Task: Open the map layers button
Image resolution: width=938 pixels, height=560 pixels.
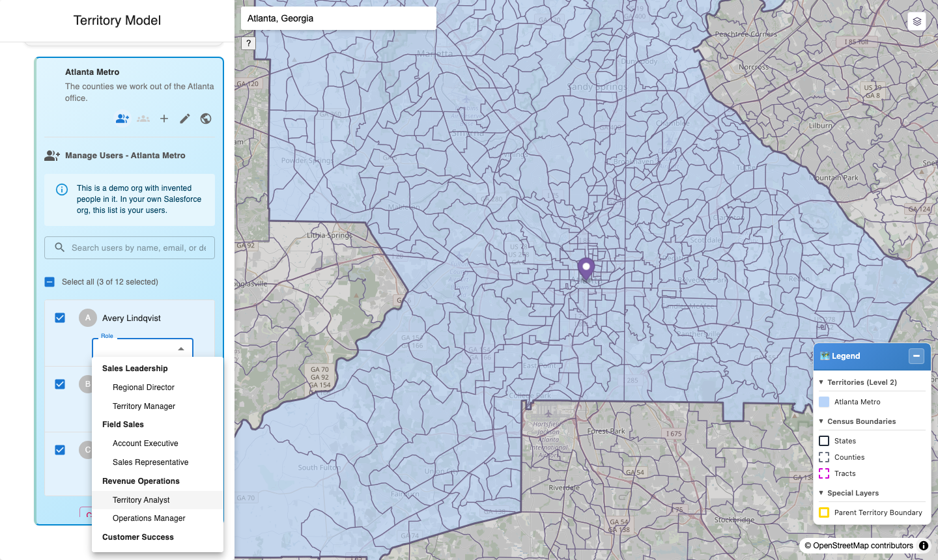Action: (917, 21)
